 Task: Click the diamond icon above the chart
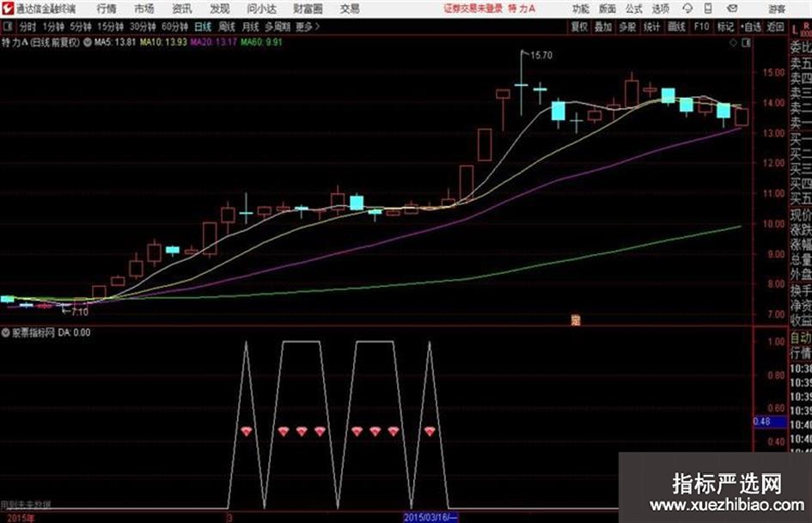point(733,43)
